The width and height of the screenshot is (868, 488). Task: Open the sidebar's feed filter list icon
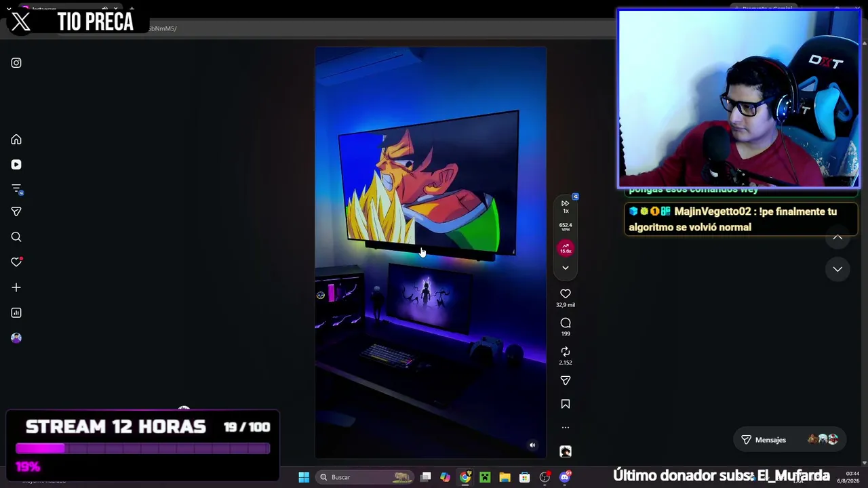point(16,189)
